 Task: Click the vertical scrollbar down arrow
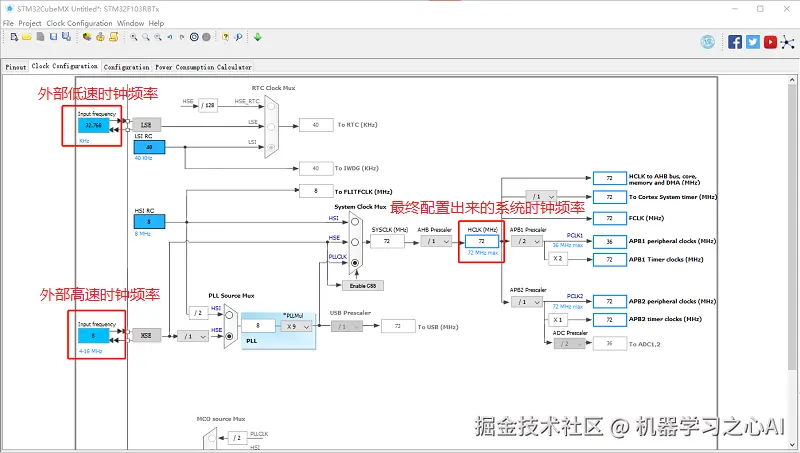(x=792, y=445)
